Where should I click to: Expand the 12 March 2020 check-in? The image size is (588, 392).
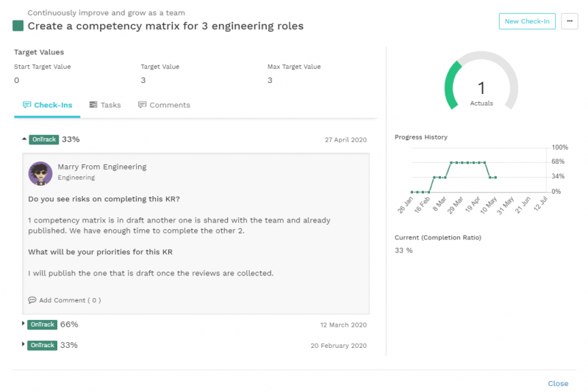click(x=24, y=324)
